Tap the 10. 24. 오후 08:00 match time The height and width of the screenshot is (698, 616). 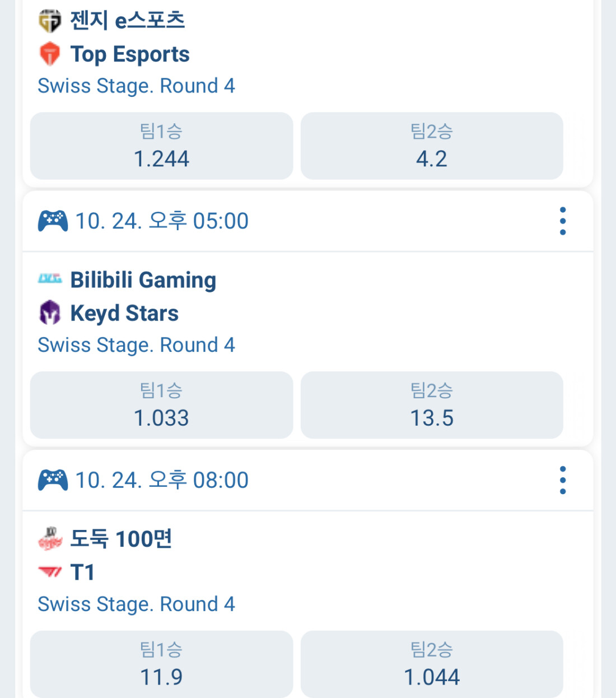tap(162, 481)
